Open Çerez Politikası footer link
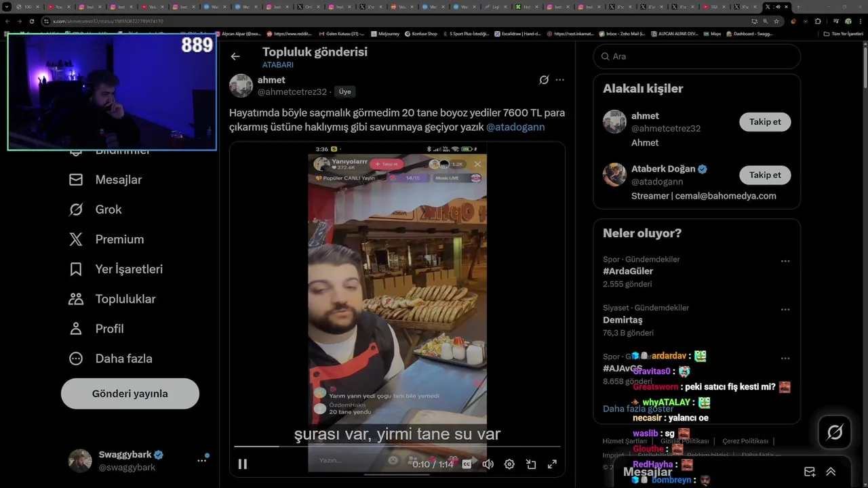The image size is (868, 488). (x=745, y=441)
